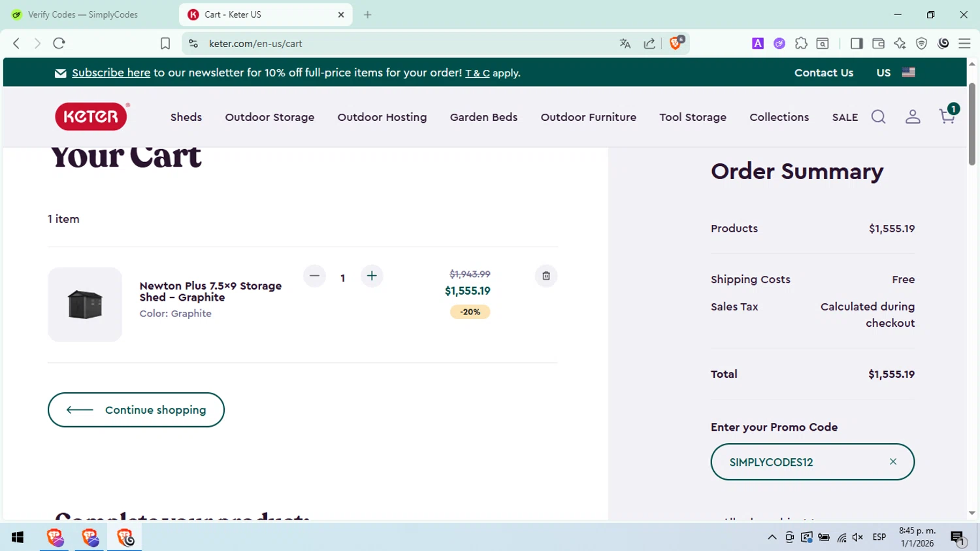Open the extensions puzzle icon
Screen dimensions: 980x551
801,43
